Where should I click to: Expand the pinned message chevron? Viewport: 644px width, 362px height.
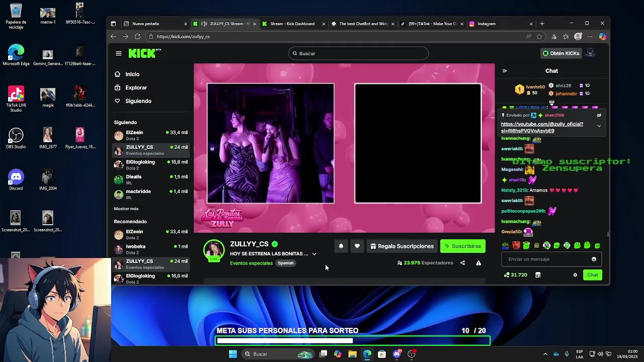(599, 126)
